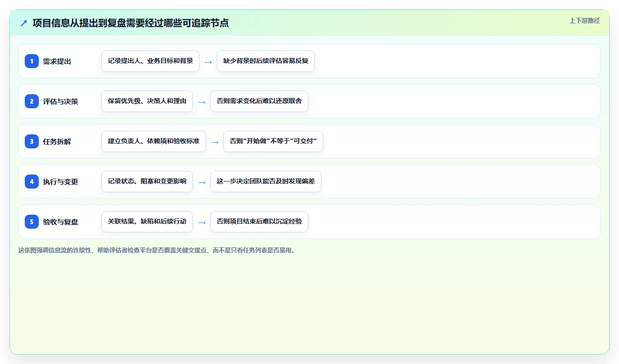This screenshot has width=619, height=364.
Task: Select the 关联结果、缺陷和后续行动 card
Action: (147, 222)
